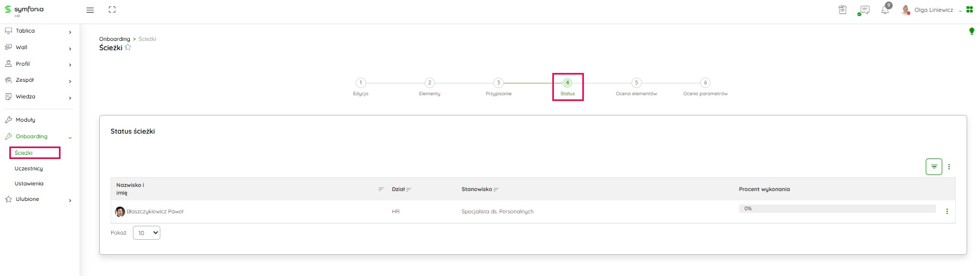Click the Onboarding breadcrumb link
Screen dimensions: 980x276
click(114, 39)
